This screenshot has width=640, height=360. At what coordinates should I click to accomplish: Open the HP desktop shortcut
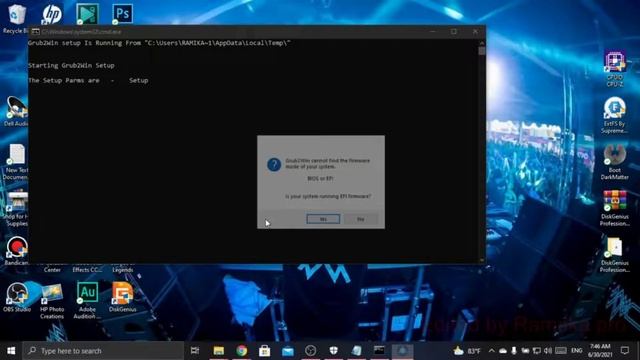point(52,15)
